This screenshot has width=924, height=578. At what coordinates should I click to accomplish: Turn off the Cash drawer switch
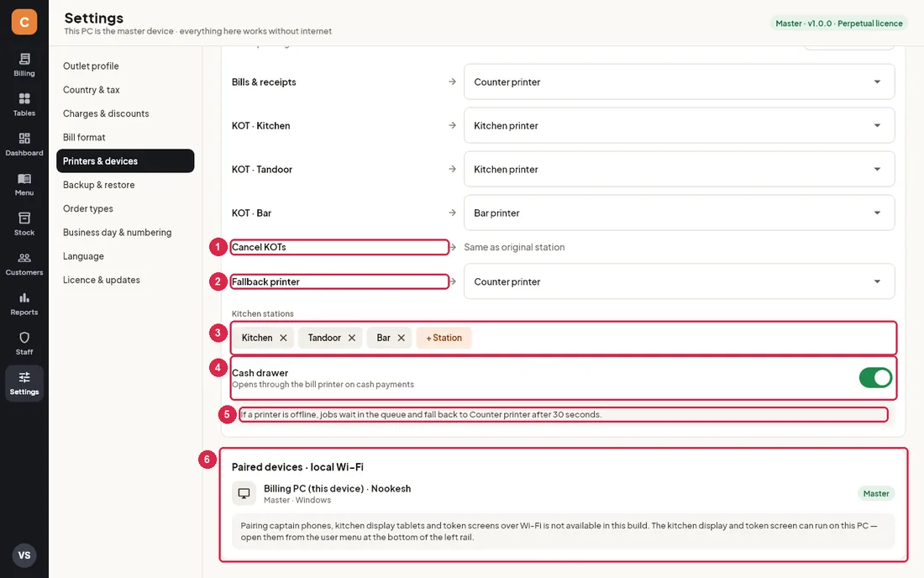875,378
